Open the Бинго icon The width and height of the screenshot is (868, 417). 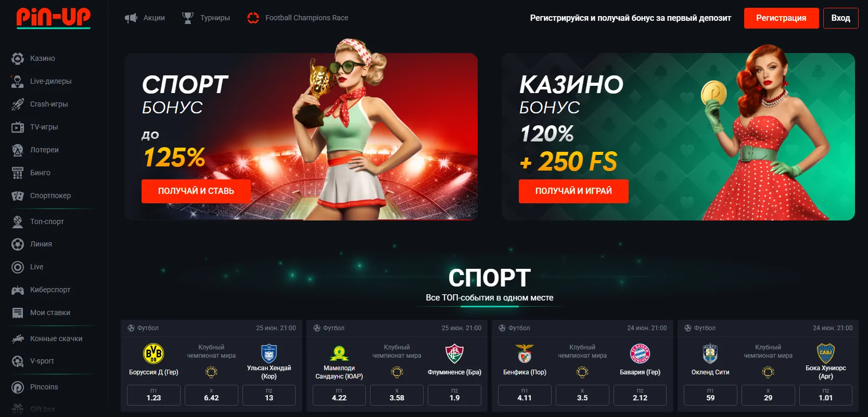18,173
